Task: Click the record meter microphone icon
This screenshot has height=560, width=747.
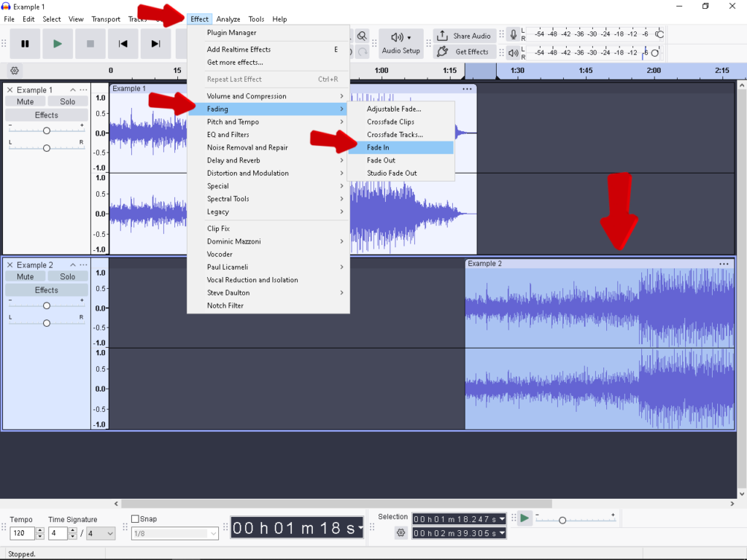Action: click(514, 35)
